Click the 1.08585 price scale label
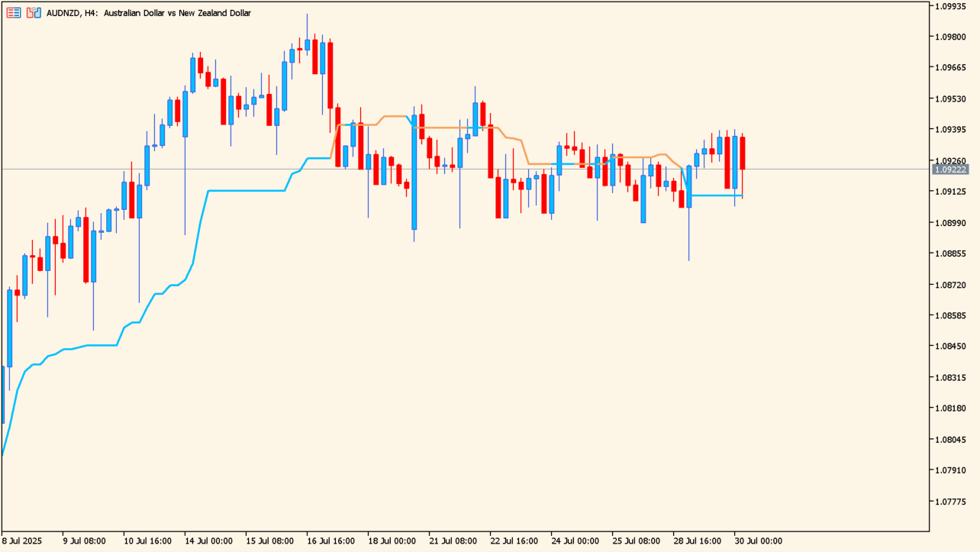980x552 pixels. [951, 315]
